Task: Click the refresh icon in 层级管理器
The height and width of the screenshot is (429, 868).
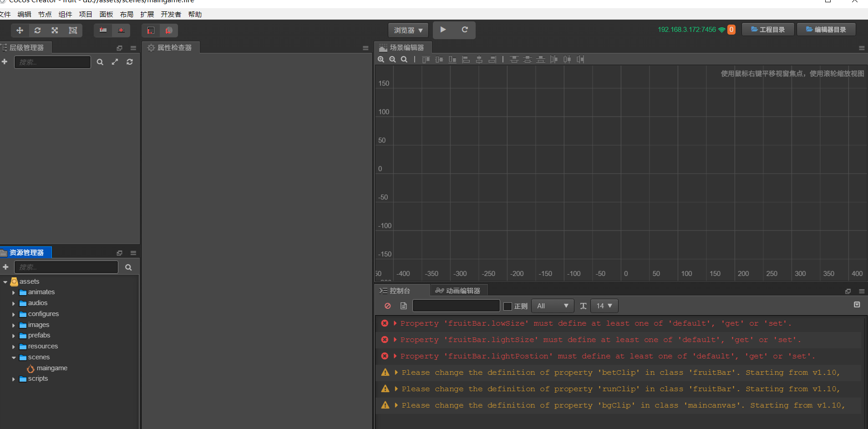Action: tap(130, 62)
